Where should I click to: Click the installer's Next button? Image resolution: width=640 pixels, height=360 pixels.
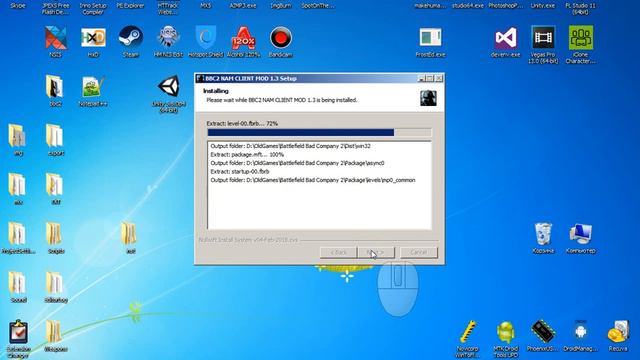tap(376, 253)
